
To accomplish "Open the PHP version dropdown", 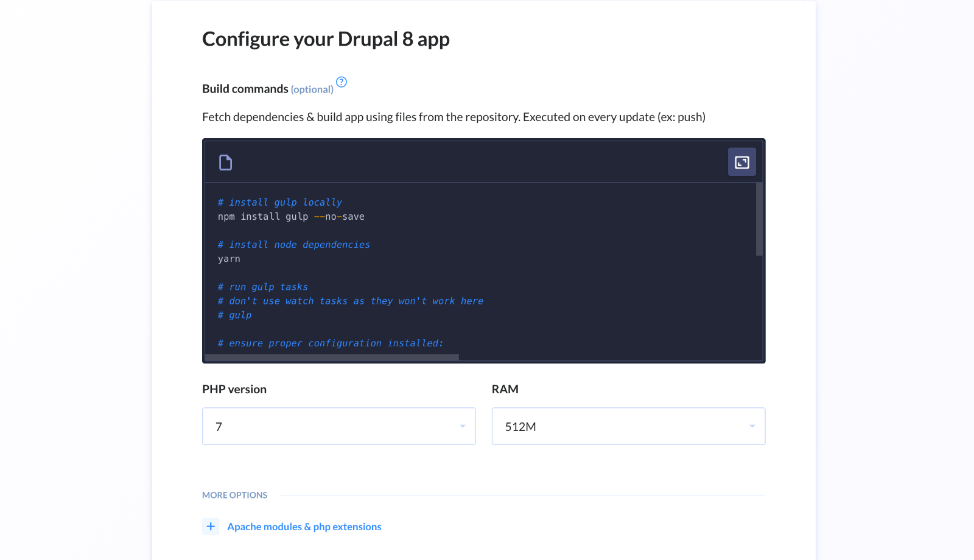I will [339, 426].
